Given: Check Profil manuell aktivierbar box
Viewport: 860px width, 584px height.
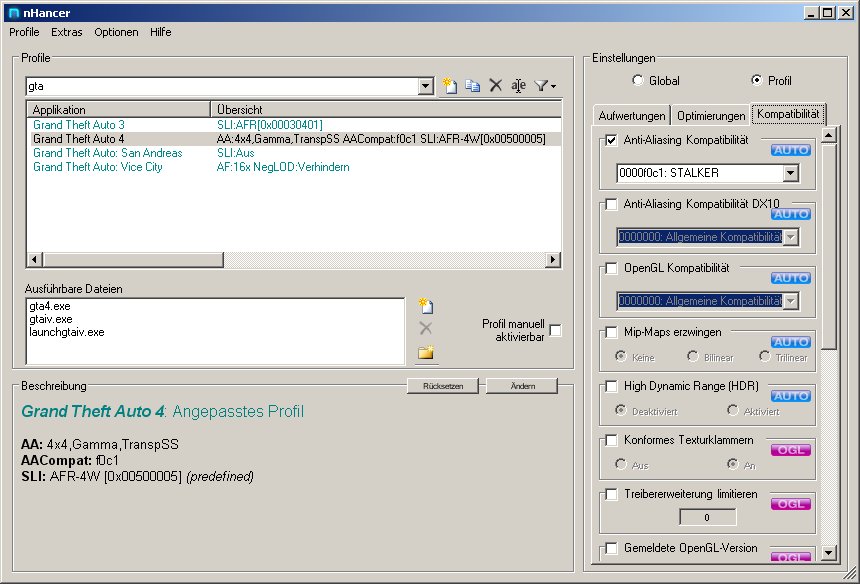Looking at the screenshot, I should point(556,331).
